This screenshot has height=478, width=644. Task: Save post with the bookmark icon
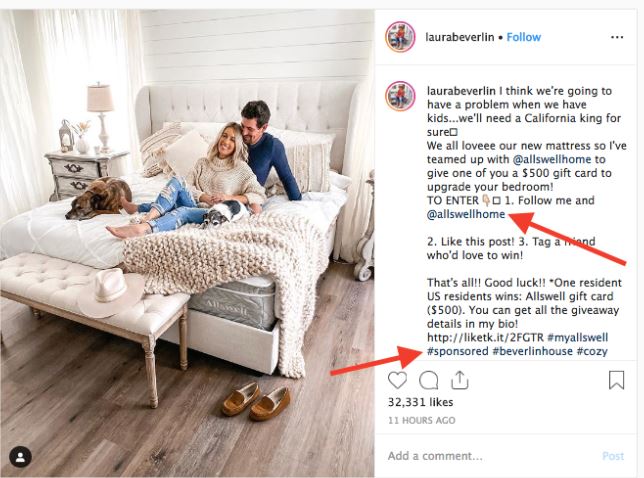616,380
